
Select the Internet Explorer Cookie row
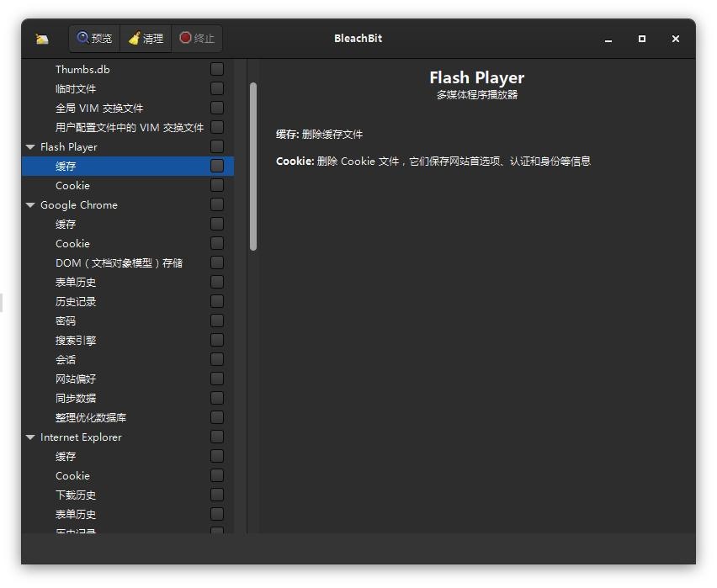click(x=128, y=476)
